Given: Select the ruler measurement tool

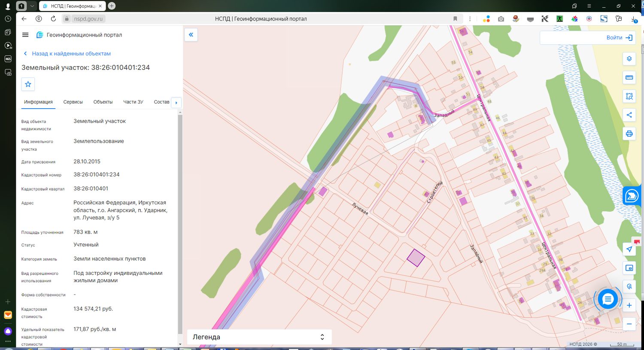Looking at the screenshot, I should tap(629, 78).
